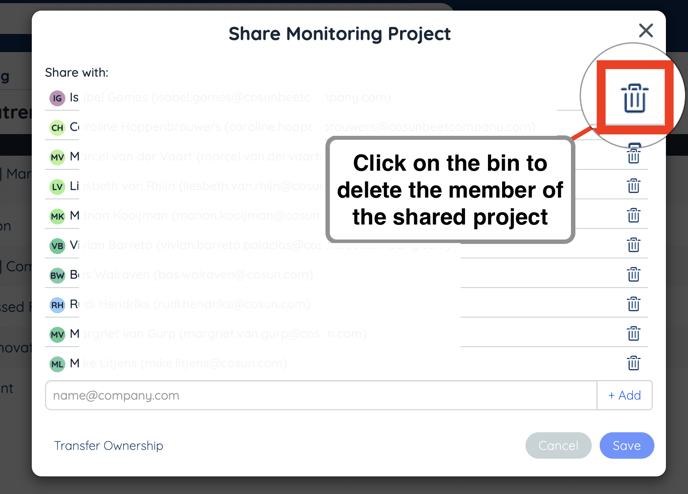Click bin icon next to Rudi Hendriks
The image size is (688, 494).
(633, 304)
